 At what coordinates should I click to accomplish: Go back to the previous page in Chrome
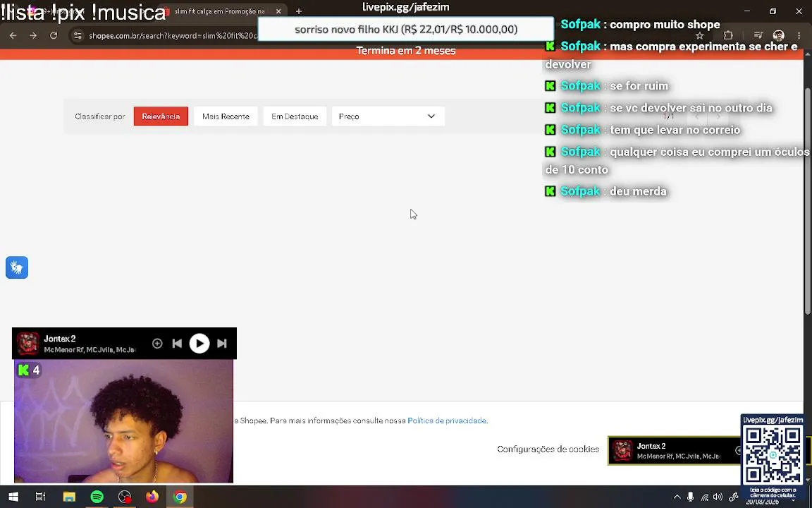pyautogui.click(x=13, y=35)
